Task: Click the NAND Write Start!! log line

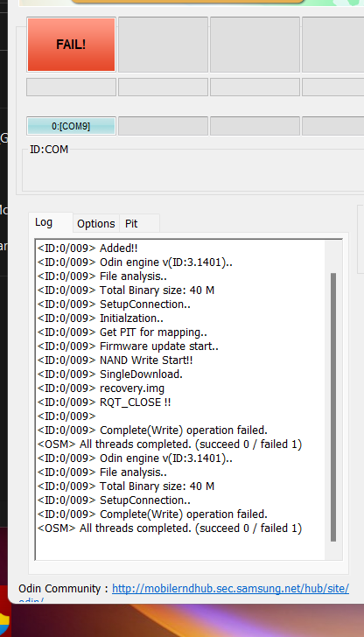Action: (115, 360)
